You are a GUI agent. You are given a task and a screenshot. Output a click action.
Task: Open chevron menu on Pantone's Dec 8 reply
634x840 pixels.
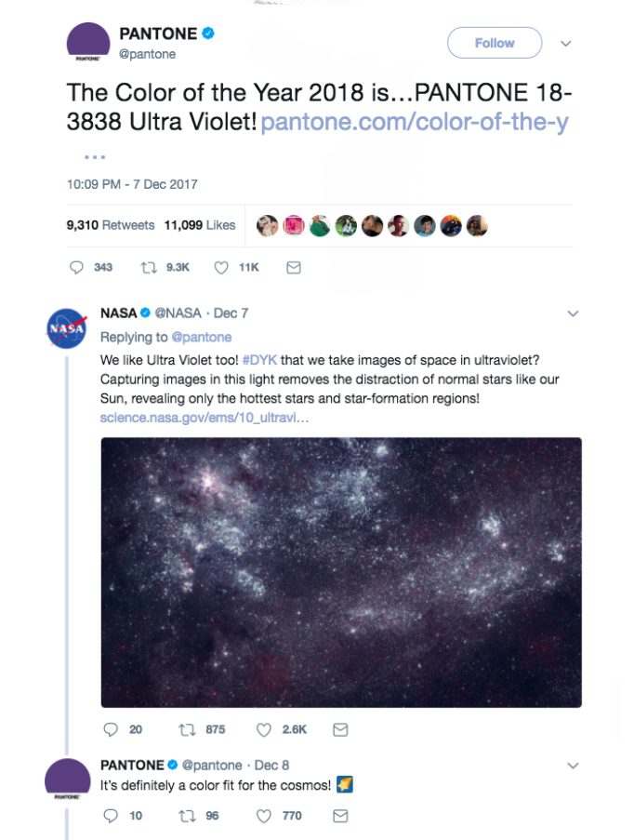(x=573, y=766)
